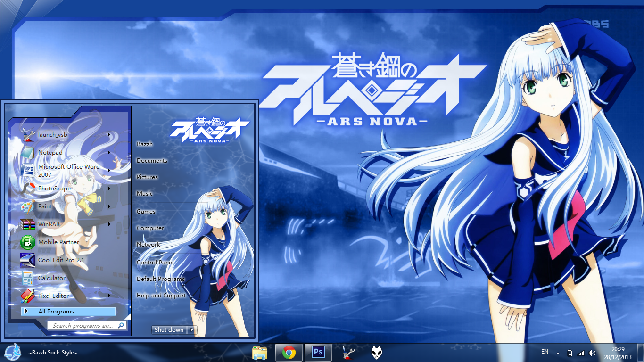Open Music library link
This screenshot has width=644, height=362.
pyautogui.click(x=145, y=194)
